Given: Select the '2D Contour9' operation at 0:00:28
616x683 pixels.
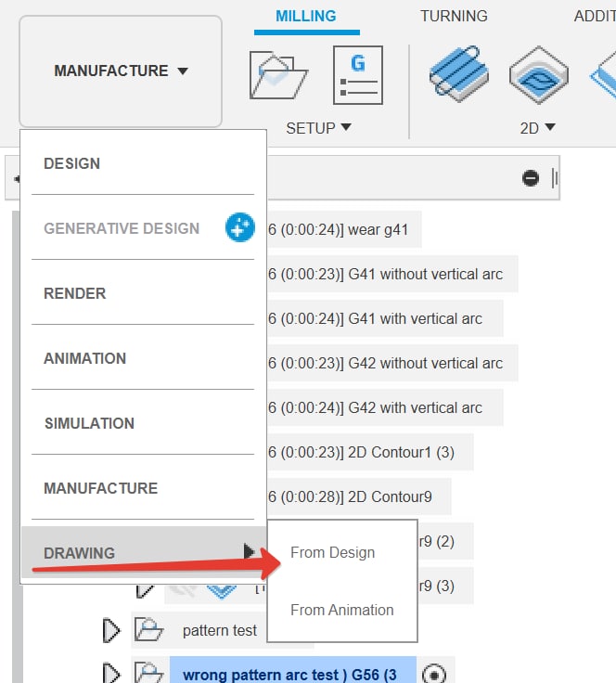Looking at the screenshot, I should click(x=359, y=496).
